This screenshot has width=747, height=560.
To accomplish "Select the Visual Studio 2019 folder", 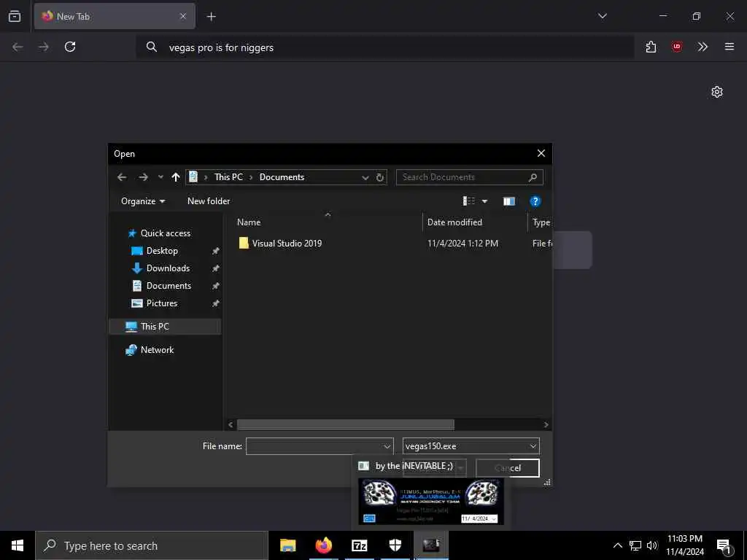I will [x=287, y=244].
